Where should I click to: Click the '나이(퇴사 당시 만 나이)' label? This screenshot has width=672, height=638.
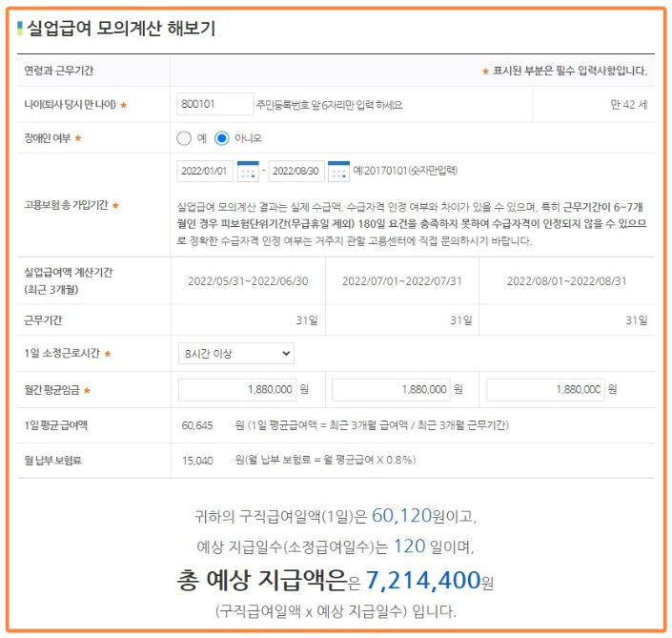pos(70,105)
